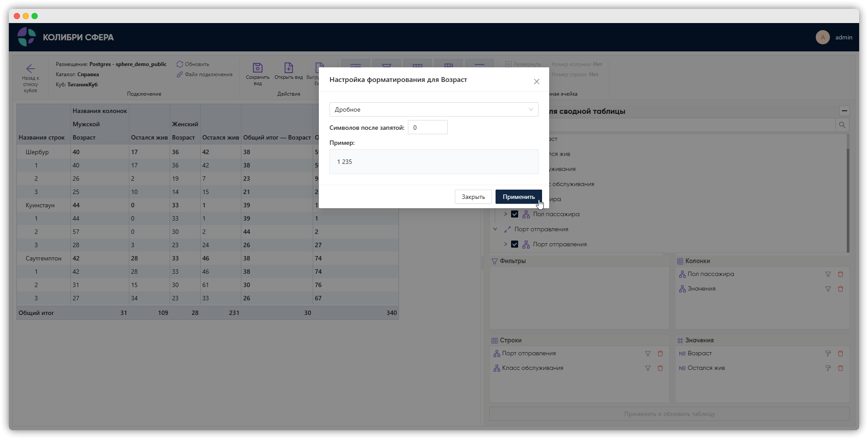The image size is (868, 439).
Task: Delete Возраст from Значения zone
Action: (x=841, y=354)
